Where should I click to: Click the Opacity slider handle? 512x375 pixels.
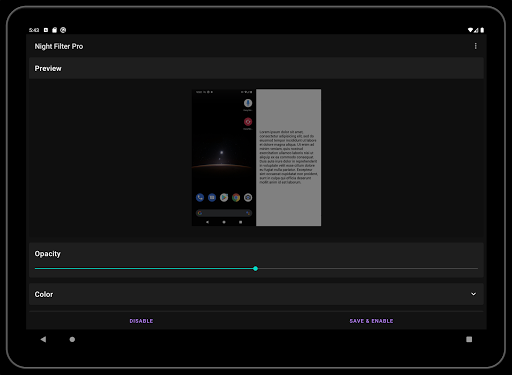[255, 268]
